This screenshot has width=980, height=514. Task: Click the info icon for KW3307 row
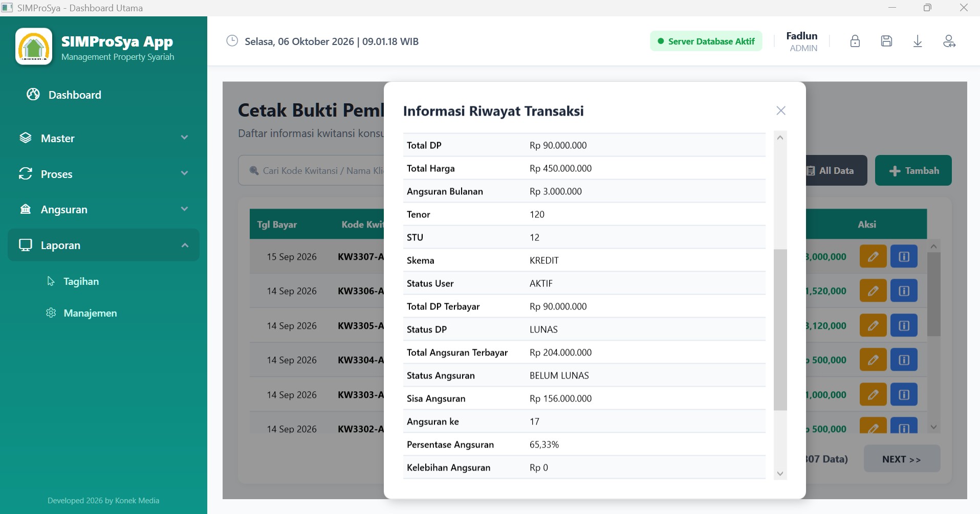(904, 257)
